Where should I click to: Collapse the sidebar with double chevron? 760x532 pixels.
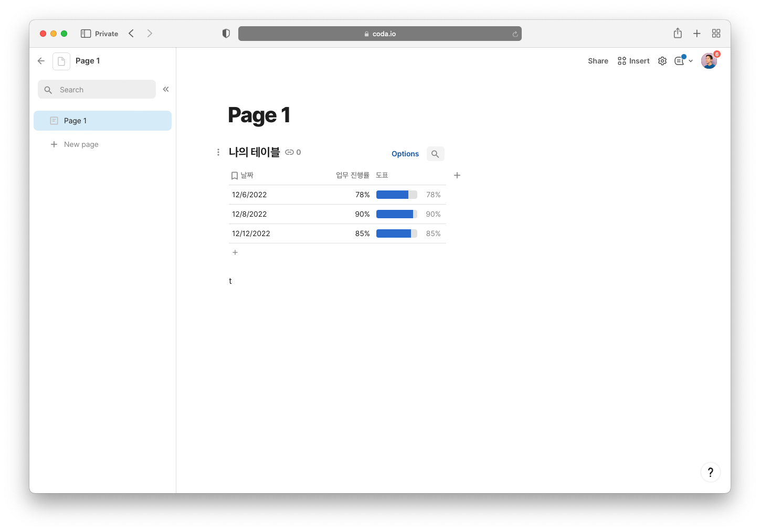point(166,89)
